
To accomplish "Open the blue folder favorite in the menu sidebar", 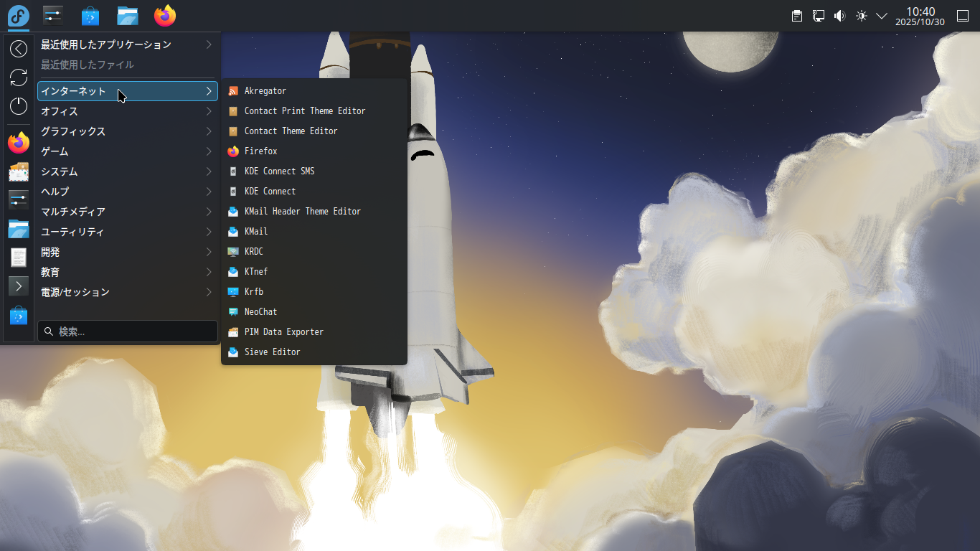I will pyautogui.click(x=19, y=228).
